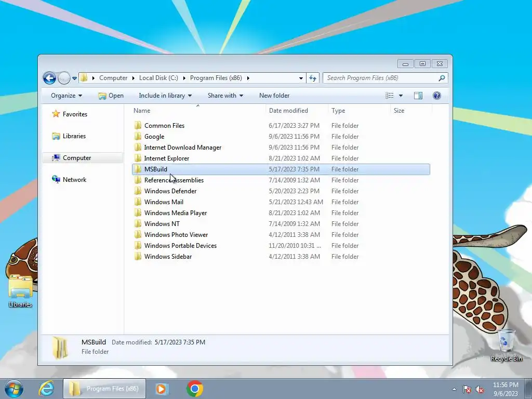Open Help with the question mark icon
532x399 pixels.
(436, 96)
